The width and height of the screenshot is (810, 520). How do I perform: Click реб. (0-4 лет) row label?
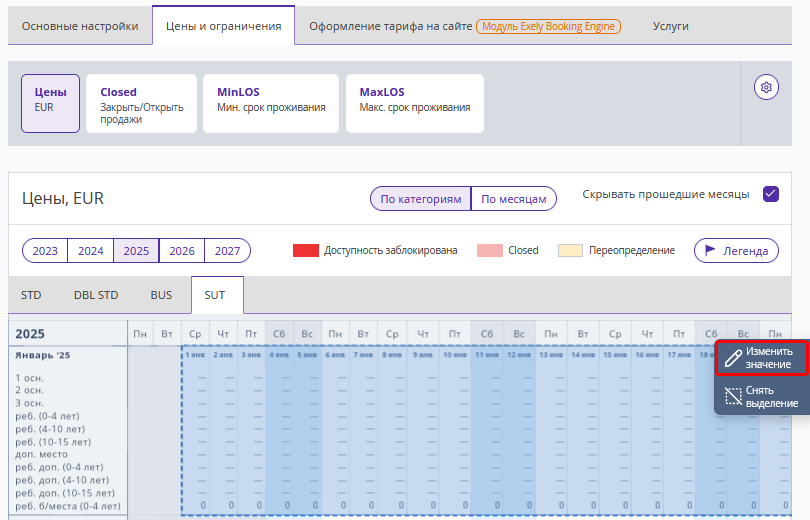coord(47,416)
